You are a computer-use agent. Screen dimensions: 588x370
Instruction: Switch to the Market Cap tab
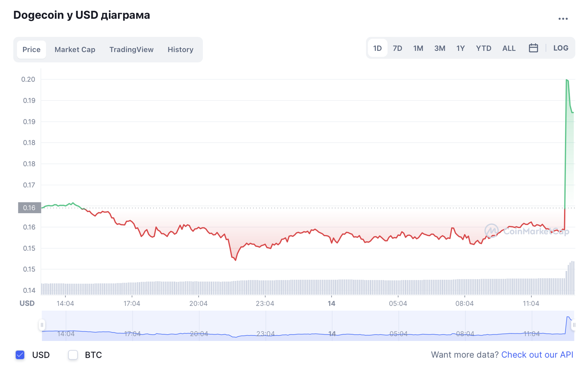(75, 50)
